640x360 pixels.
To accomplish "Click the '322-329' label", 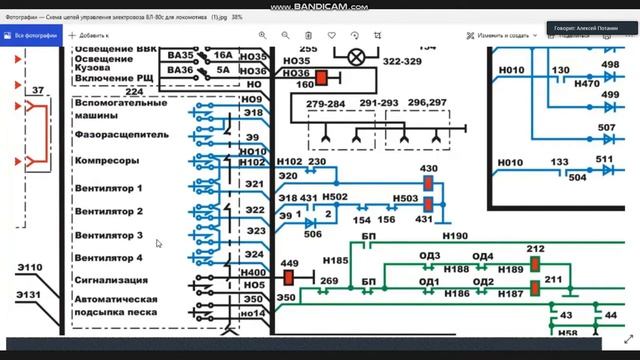I will coord(402,62).
